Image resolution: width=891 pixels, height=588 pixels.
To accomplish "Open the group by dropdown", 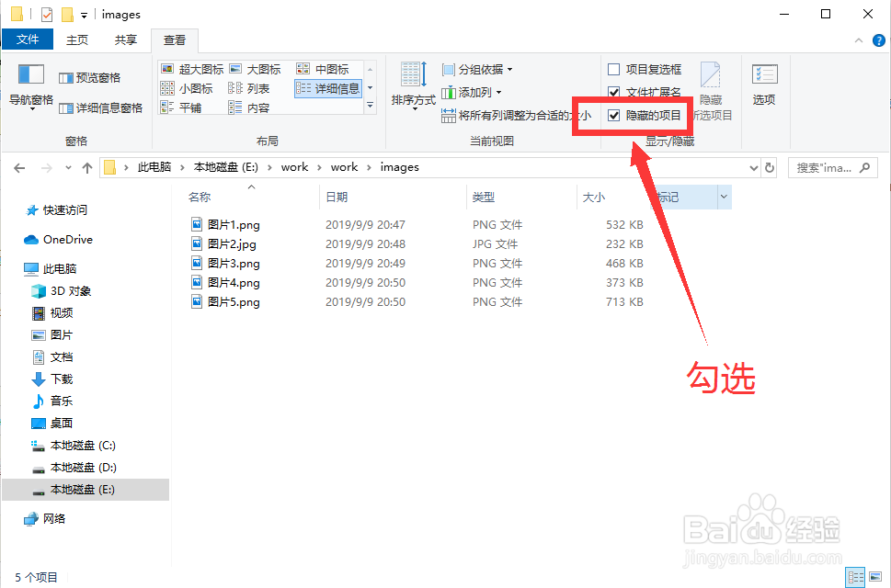I will point(478,68).
